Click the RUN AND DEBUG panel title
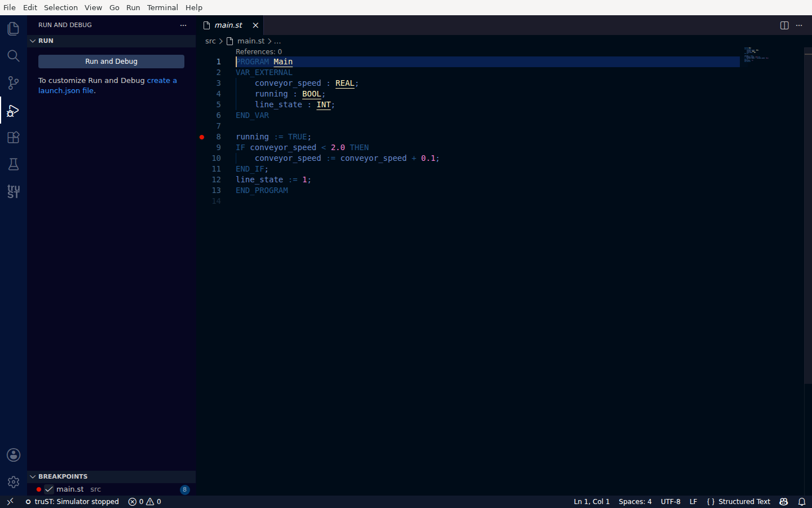 65,25
